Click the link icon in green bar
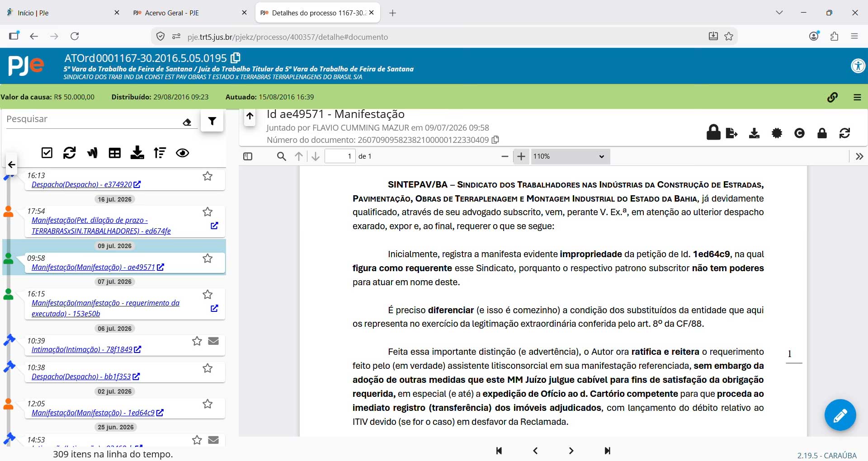Image resolution: width=868 pixels, height=461 pixels. coord(832,97)
